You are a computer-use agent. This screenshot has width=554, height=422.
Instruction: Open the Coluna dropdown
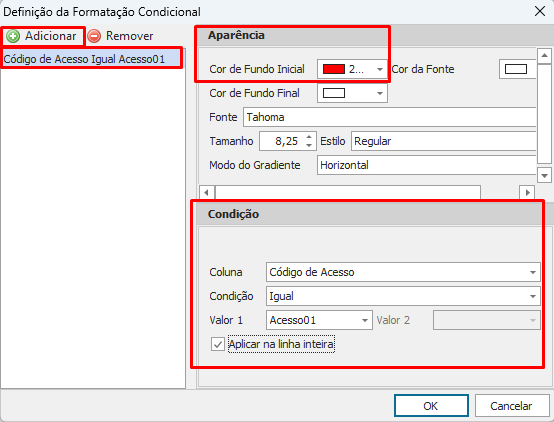pos(533,272)
